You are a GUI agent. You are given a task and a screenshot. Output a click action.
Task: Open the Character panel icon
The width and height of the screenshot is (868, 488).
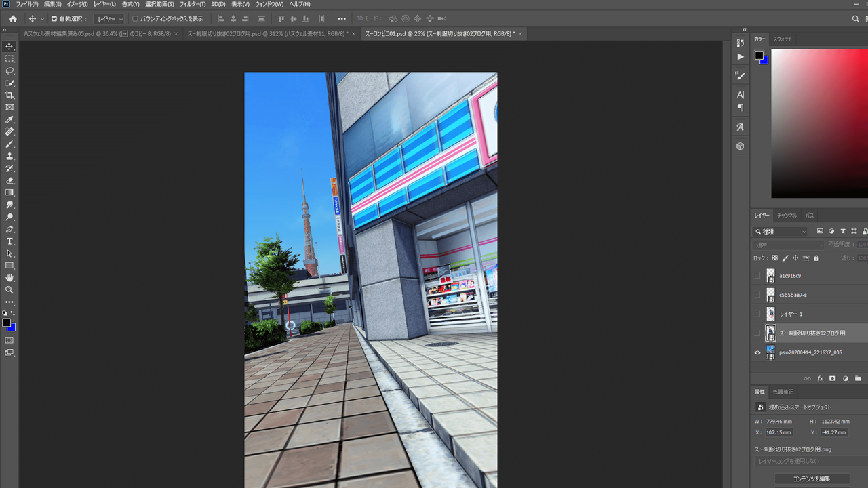coord(741,95)
